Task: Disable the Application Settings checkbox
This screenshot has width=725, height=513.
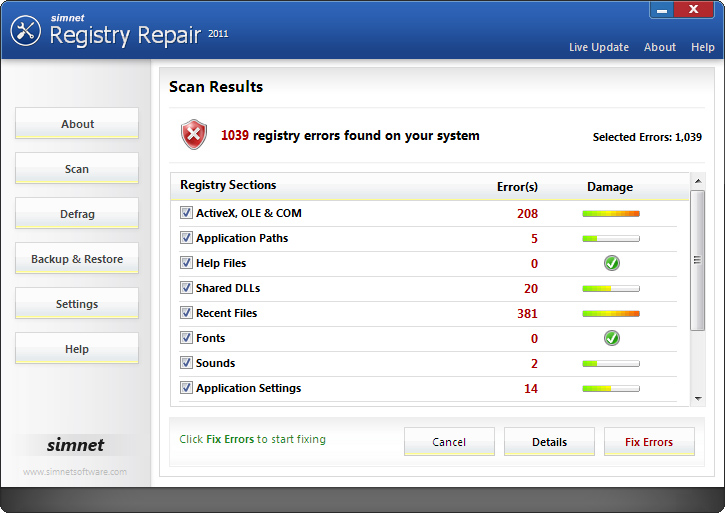Action: click(x=186, y=388)
